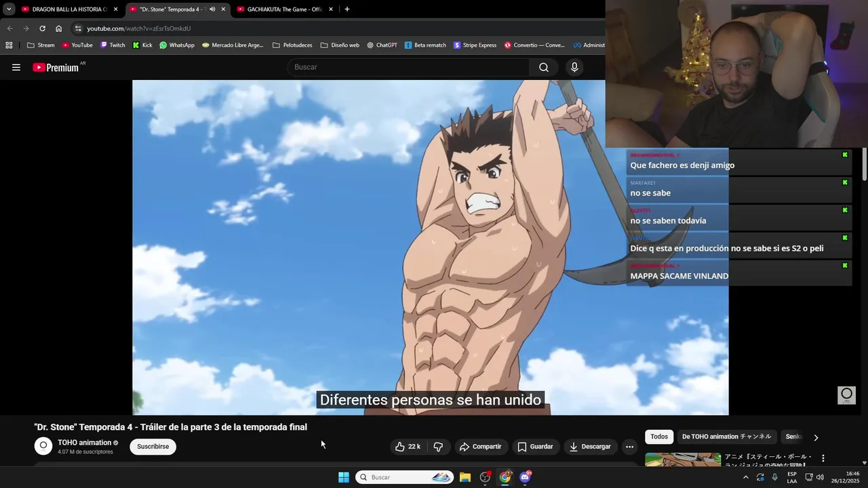Switch to Chrome in the taskbar
This screenshot has height=488, width=868.
[505, 477]
